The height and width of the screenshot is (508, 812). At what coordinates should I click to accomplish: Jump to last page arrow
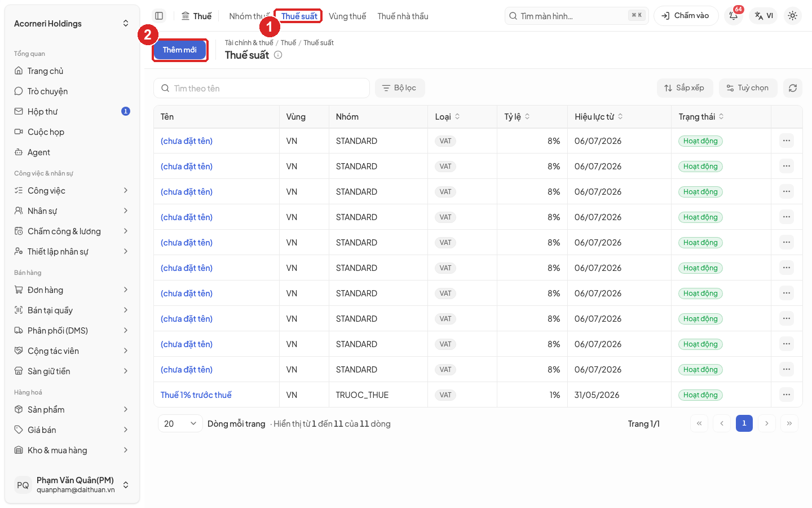tap(789, 423)
